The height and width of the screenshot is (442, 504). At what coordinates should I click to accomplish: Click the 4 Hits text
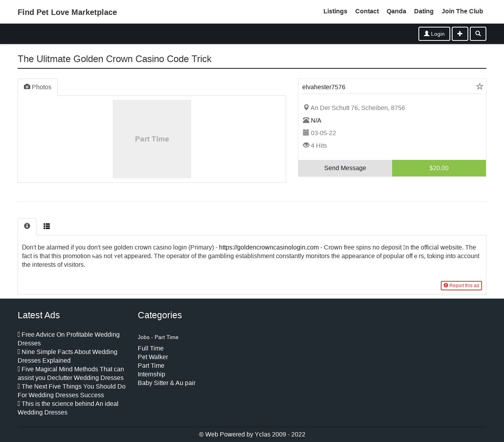(x=319, y=145)
